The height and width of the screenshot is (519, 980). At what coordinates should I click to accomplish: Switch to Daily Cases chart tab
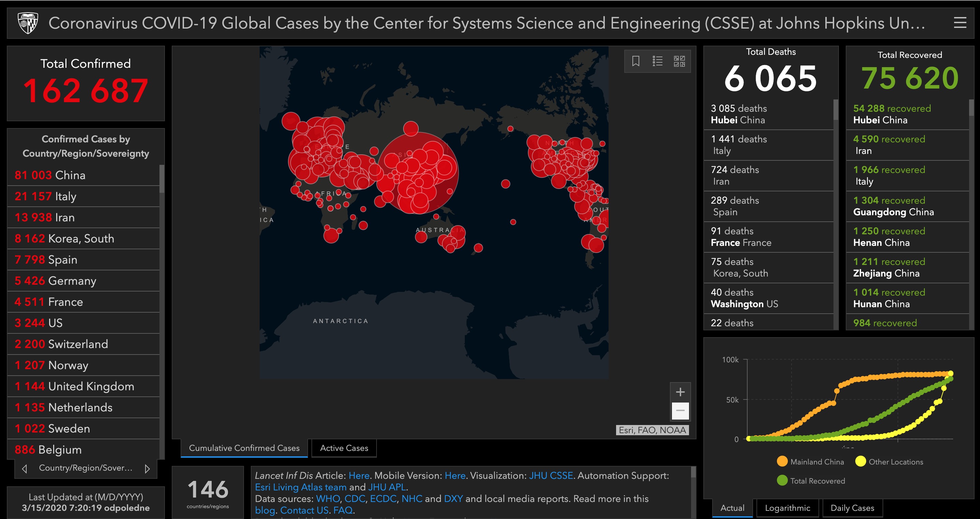[852, 508]
